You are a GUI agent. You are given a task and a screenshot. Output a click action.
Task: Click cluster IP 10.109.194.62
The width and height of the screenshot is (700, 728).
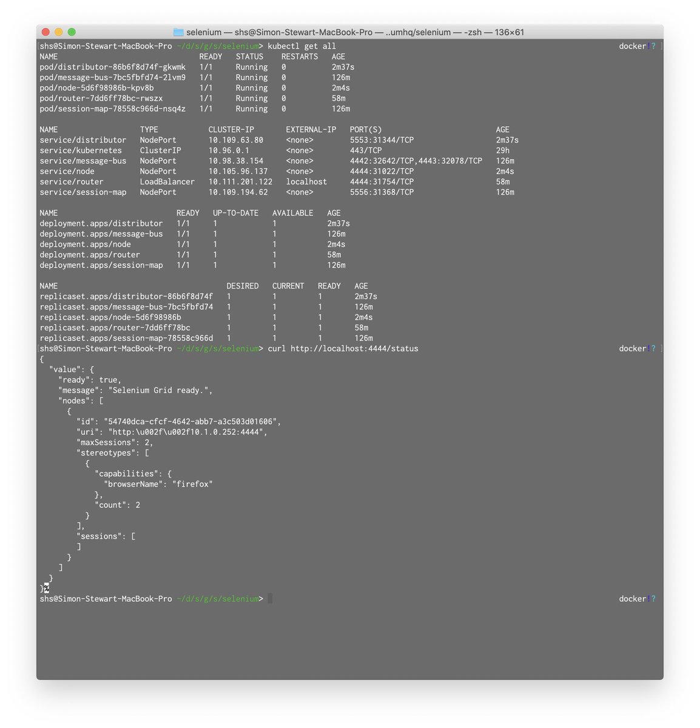tap(238, 192)
